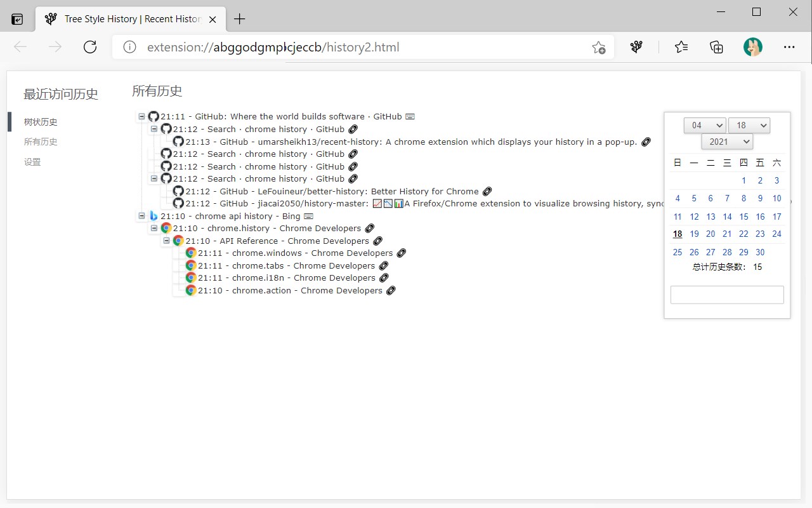Open the Favorites list icon
Screen dimensions: 812x508
point(681,47)
